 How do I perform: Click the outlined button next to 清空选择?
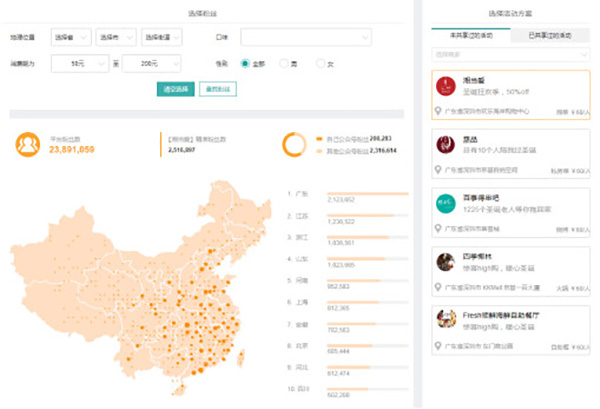pos(218,89)
